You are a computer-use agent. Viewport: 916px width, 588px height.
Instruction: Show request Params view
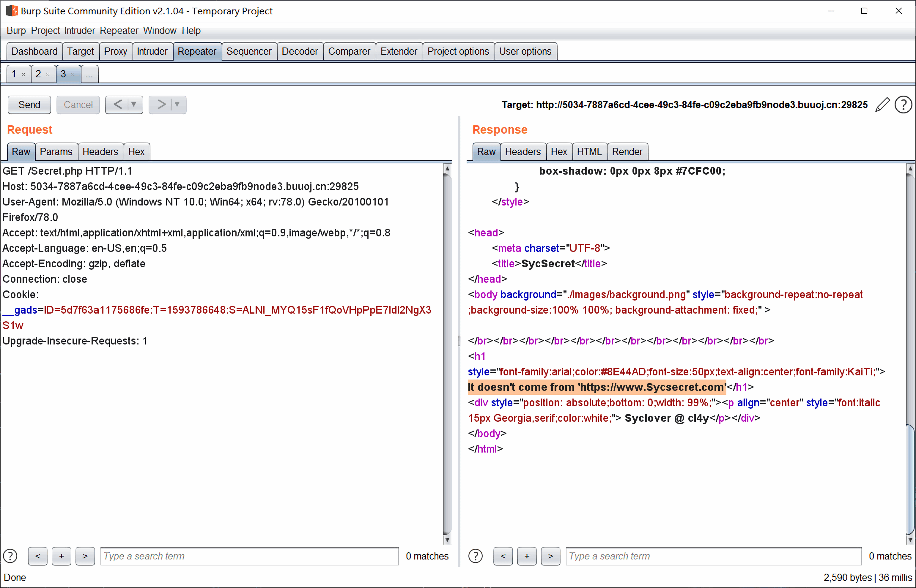[x=56, y=151]
